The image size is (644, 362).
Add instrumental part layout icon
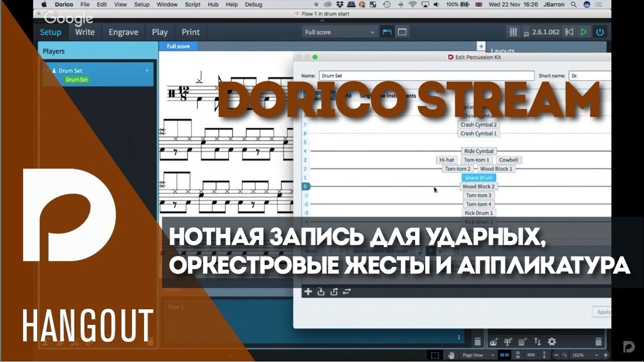508,342
